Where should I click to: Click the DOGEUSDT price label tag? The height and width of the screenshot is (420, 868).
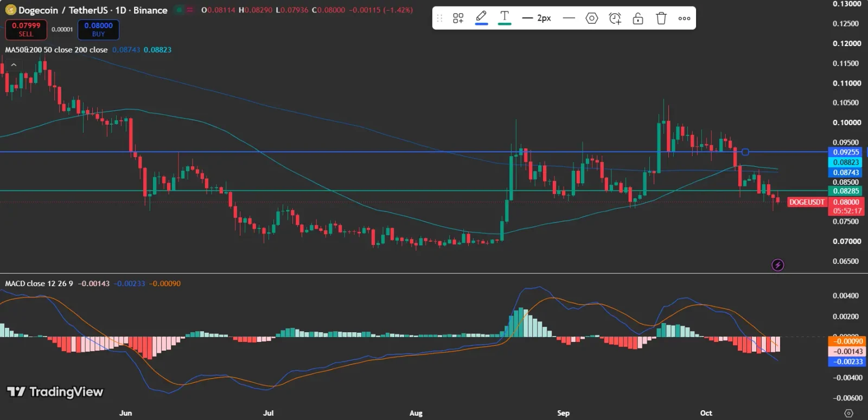[807, 202]
